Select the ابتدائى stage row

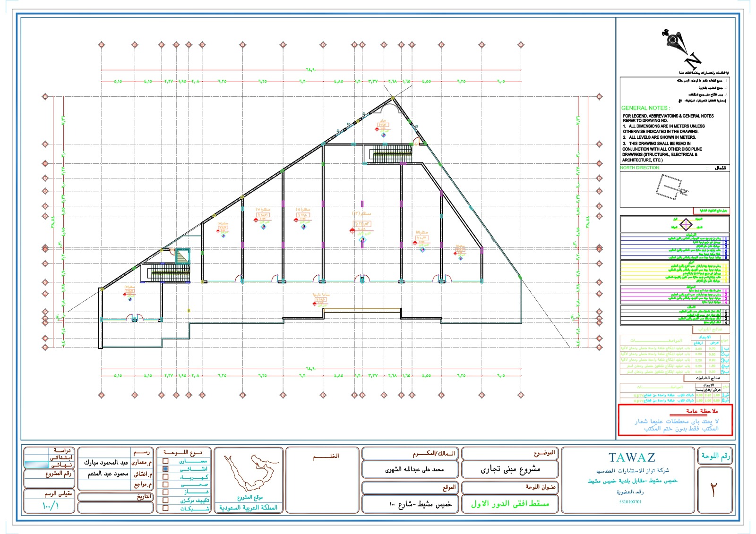[50, 458]
